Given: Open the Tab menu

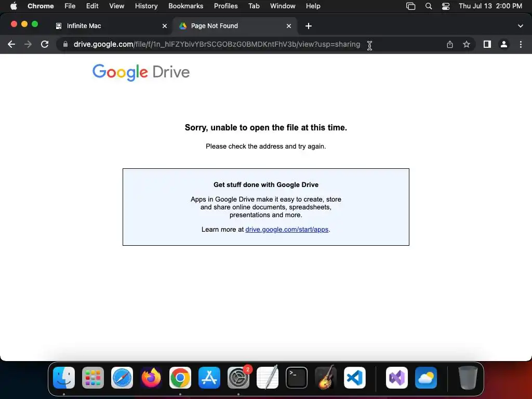Looking at the screenshot, I should [x=254, y=6].
